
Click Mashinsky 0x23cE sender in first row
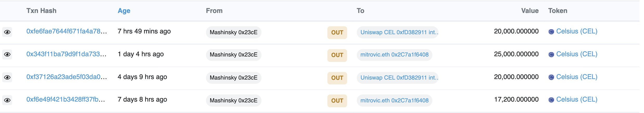pos(233,32)
